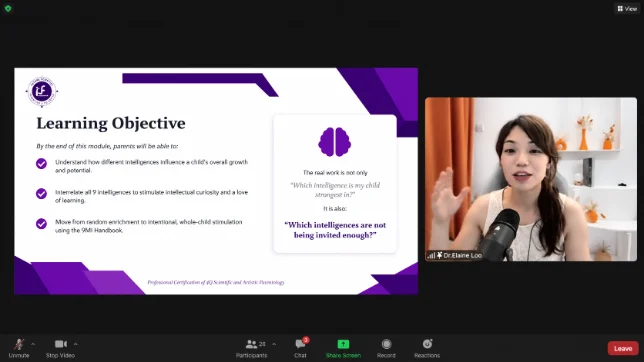Click the italic quote 'Which intelligence is my child strongest in?'
This screenshot has height=362, width=644.
(335, 190)
